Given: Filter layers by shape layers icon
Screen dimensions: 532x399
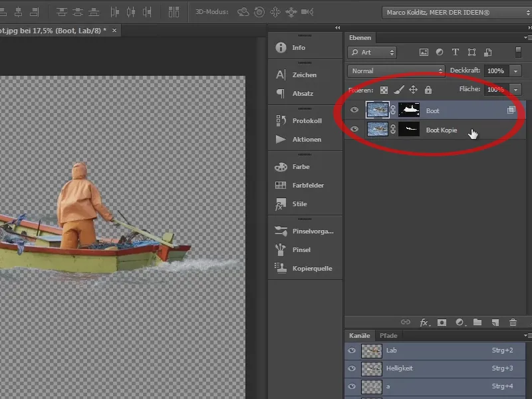Looking at the screenshot, I should 471,53.
